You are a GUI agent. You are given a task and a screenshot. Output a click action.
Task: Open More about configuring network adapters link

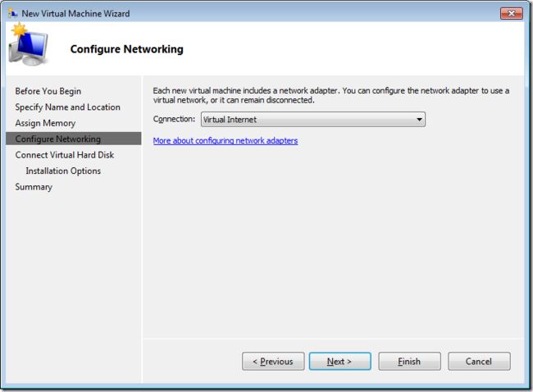(225, 140)
